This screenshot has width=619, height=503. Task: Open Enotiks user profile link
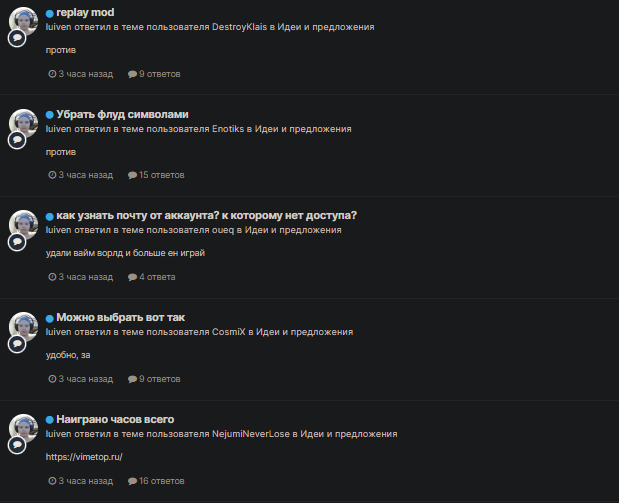(228, 129)
